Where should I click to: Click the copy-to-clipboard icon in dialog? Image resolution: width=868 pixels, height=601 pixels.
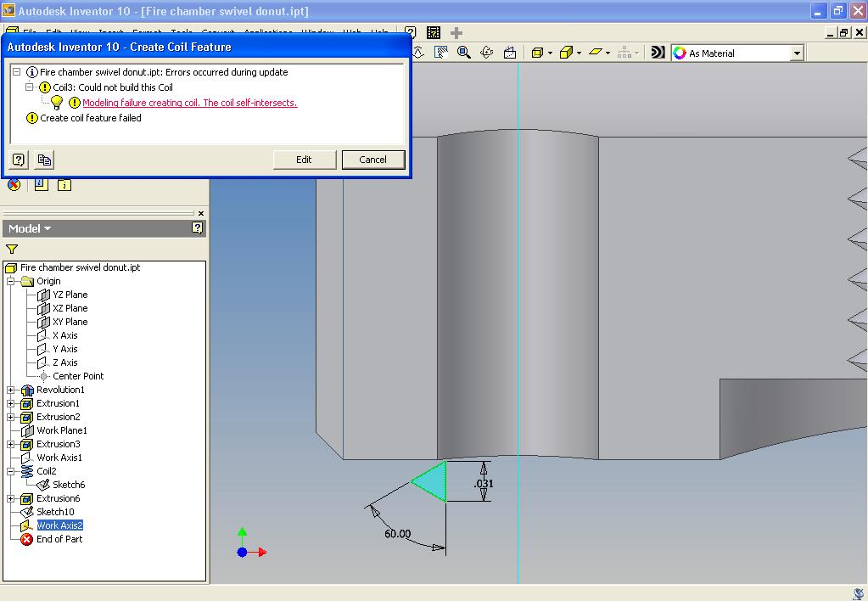[x=44, y=160]
